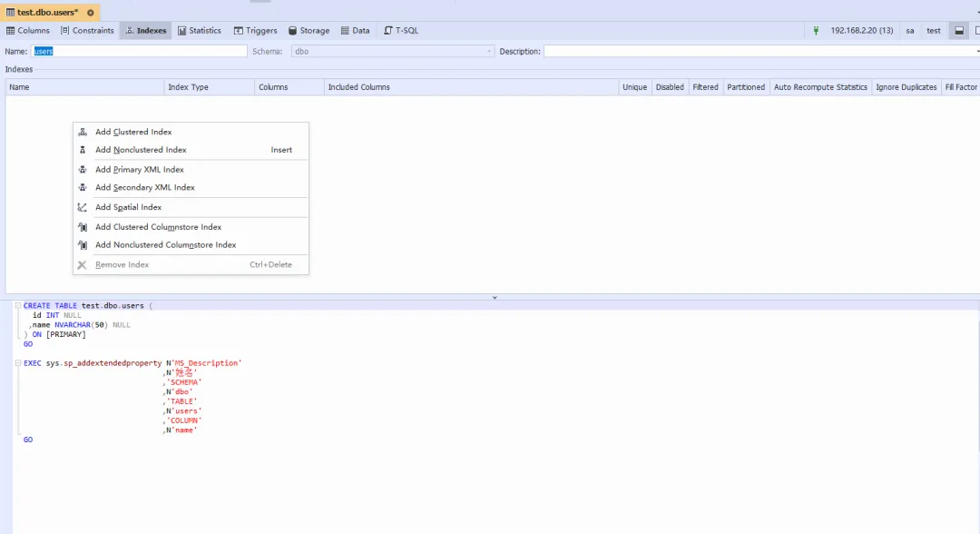Click the Clustered Columnstore Index icon
Screen dimensions: 980x534
pos(83,227)
